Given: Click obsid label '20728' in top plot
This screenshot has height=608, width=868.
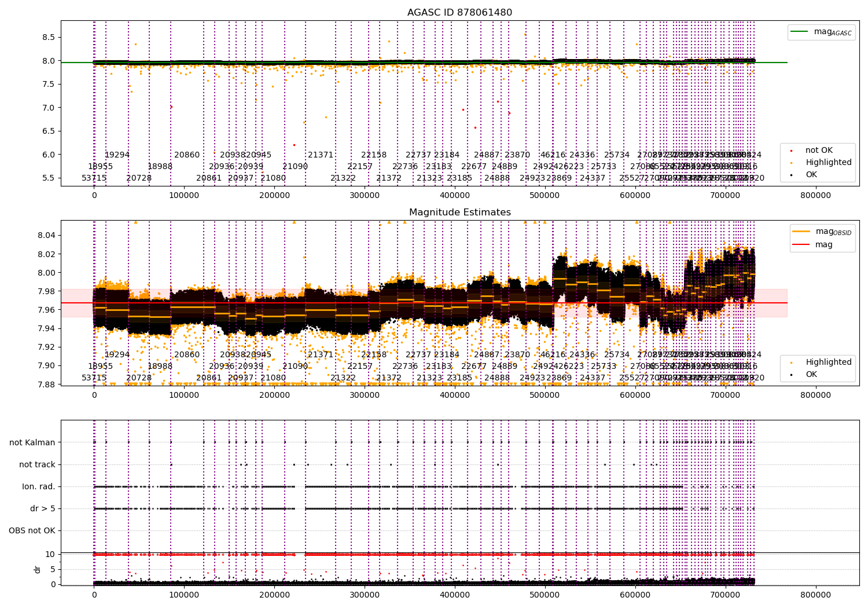Looking at the screenshot, I should pyautogui.click(x=139, y=178).
